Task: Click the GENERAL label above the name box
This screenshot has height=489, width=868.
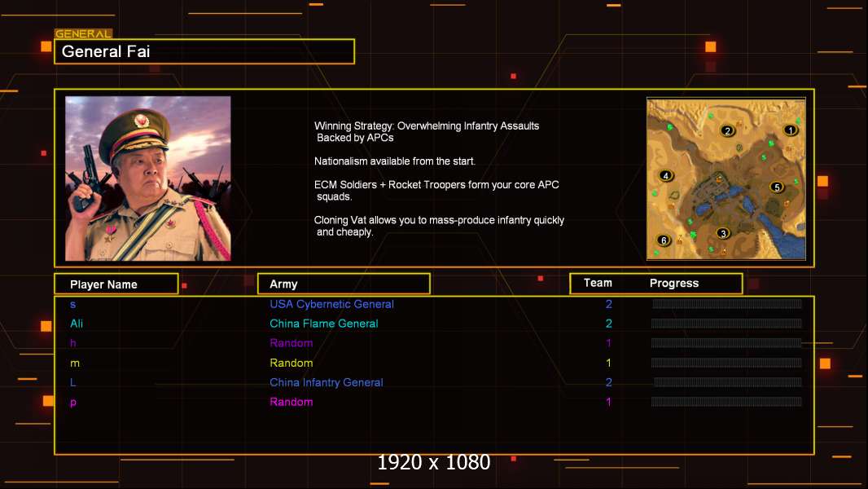Action: tap(83, 33)
